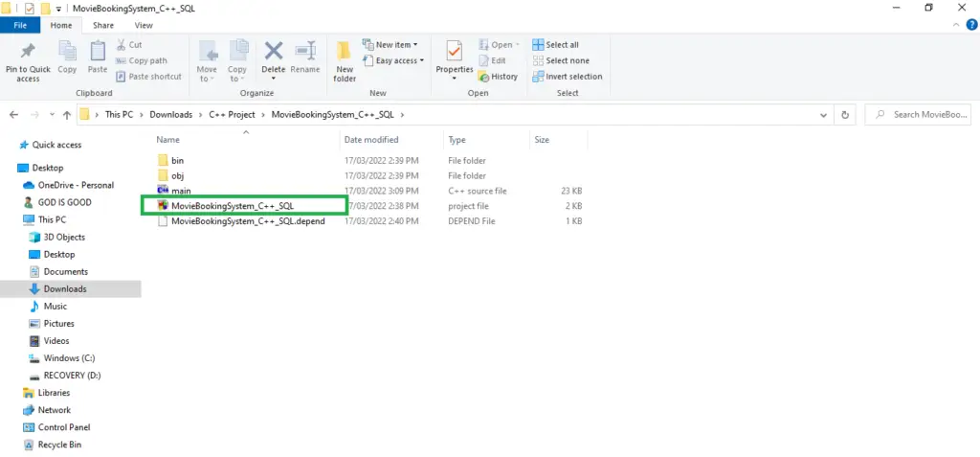Screen dimensions: 980x457
Task: Click the Rename icon
Action: [305, 51]
